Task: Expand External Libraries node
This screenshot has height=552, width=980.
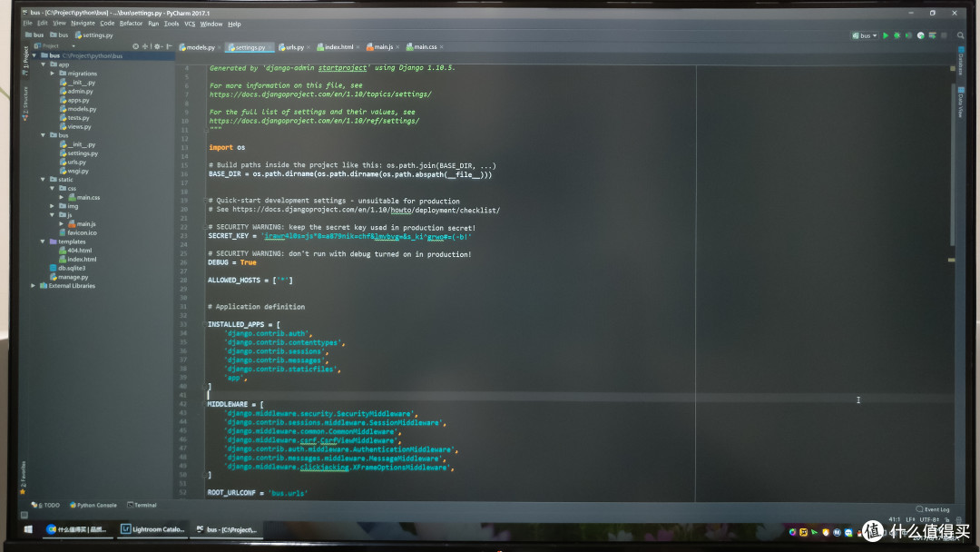Action: pyautogui.click(x=34, y=286)
